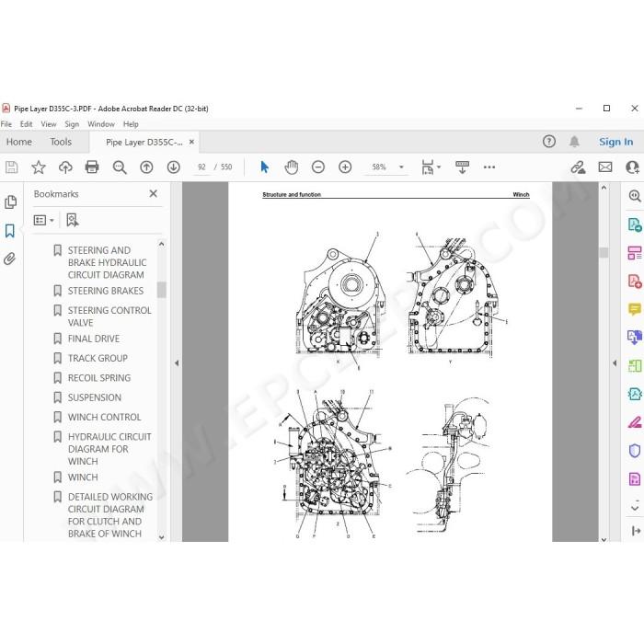This screenshot has height=644, width=644.
Task: Close the Bookmarks panel
Action: coord(154,193)
